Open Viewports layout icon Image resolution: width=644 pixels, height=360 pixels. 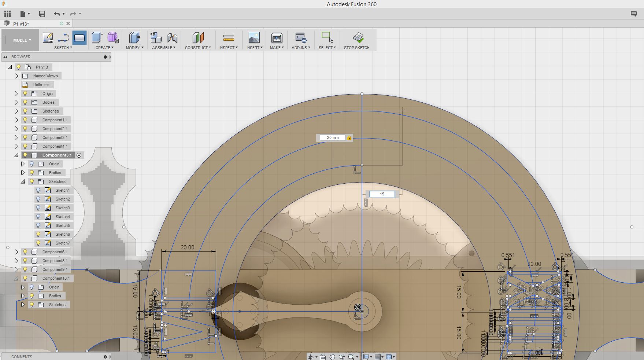389,357
